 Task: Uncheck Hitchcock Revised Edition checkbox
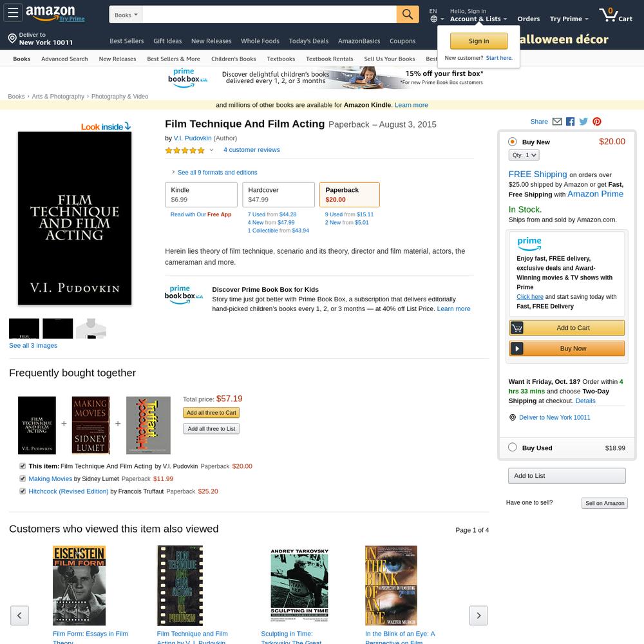point(23,491)
